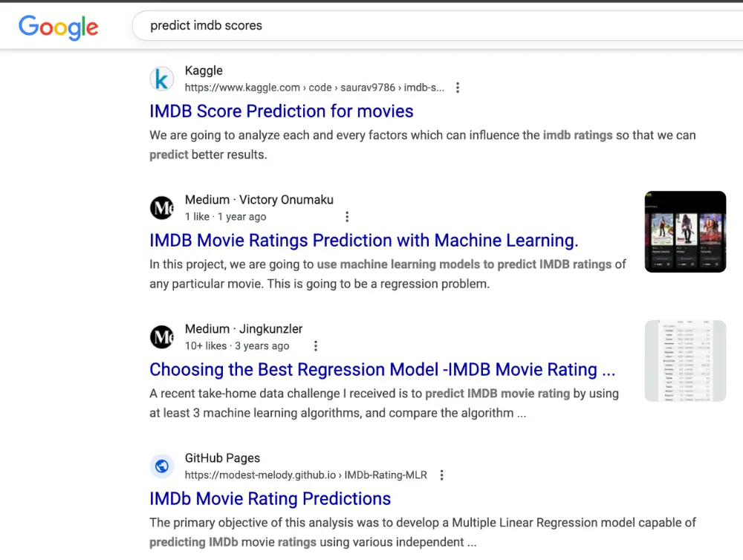Screen dimensions: 743x560
Task: Open 'Choosing the Best Regression Model' link
Action: pyautogui.click(x=383, y=370)
